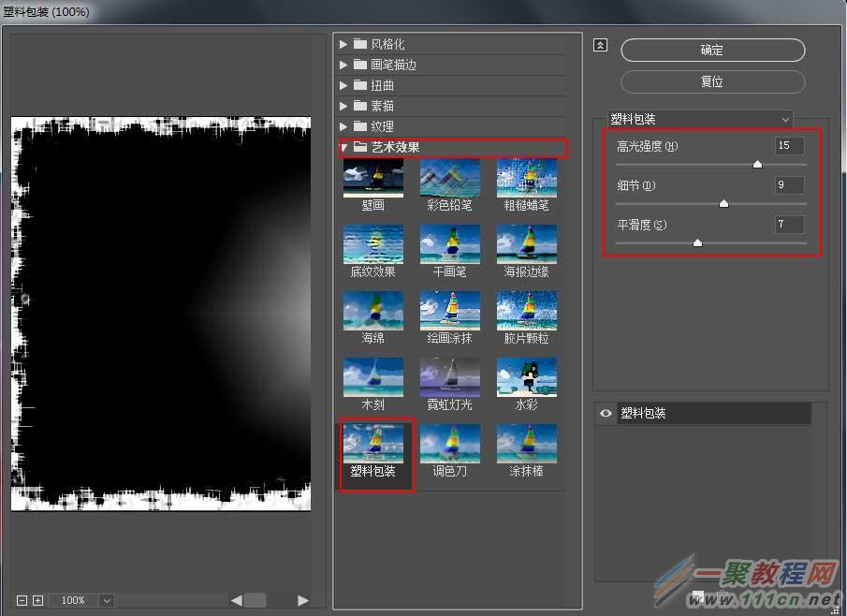Screen dimensions: 847x616
Task: Select the 水彩 filter thumbnail
Action: [527, 377]
